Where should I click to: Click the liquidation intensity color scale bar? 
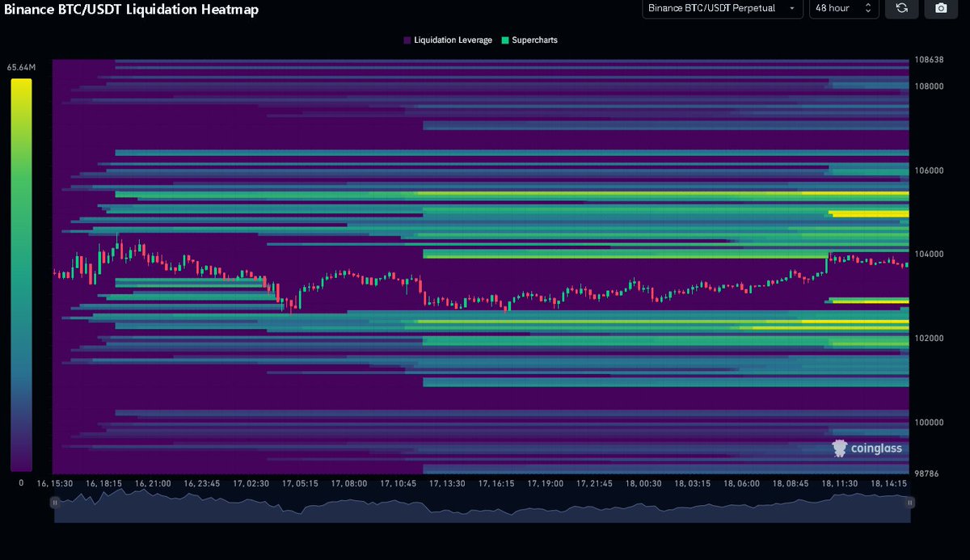[x=21, y=275]
